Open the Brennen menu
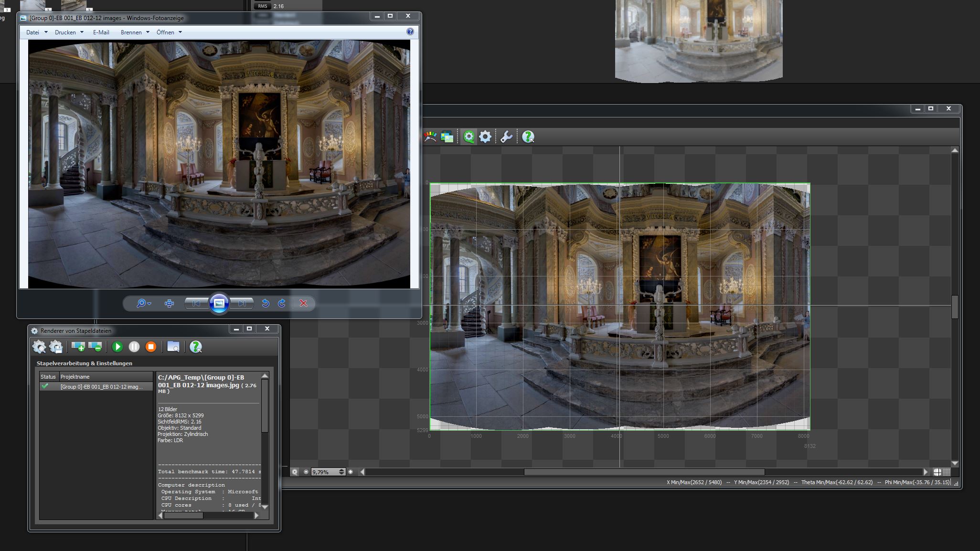This screenshot has height=551, width=980. tap(135, 32)
